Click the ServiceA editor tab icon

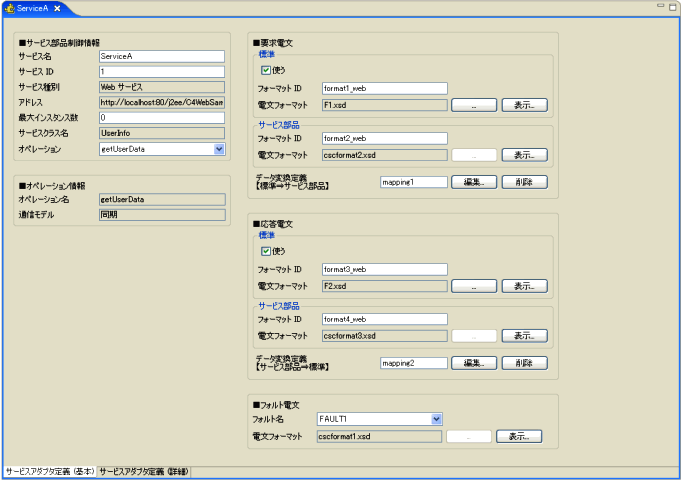(10, 8)
